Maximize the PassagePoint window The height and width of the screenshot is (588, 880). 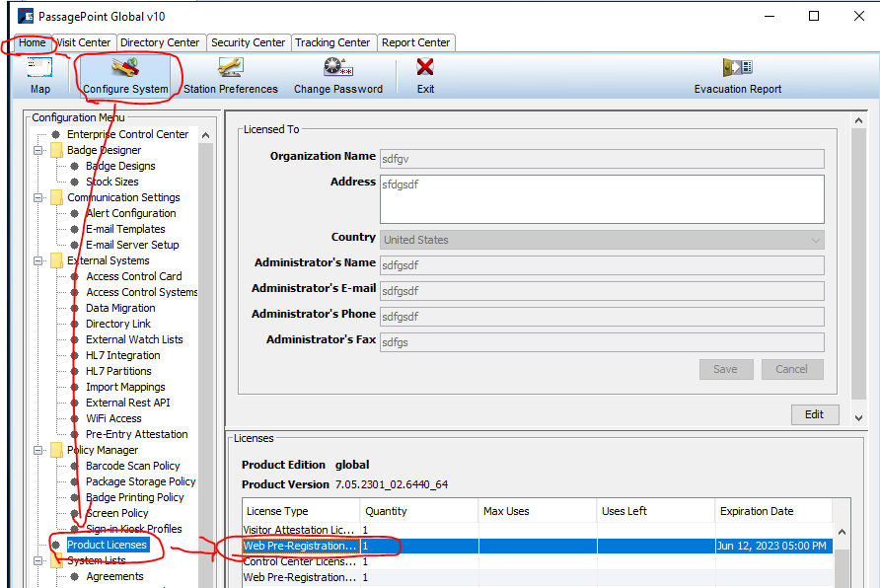click(814, 16)
